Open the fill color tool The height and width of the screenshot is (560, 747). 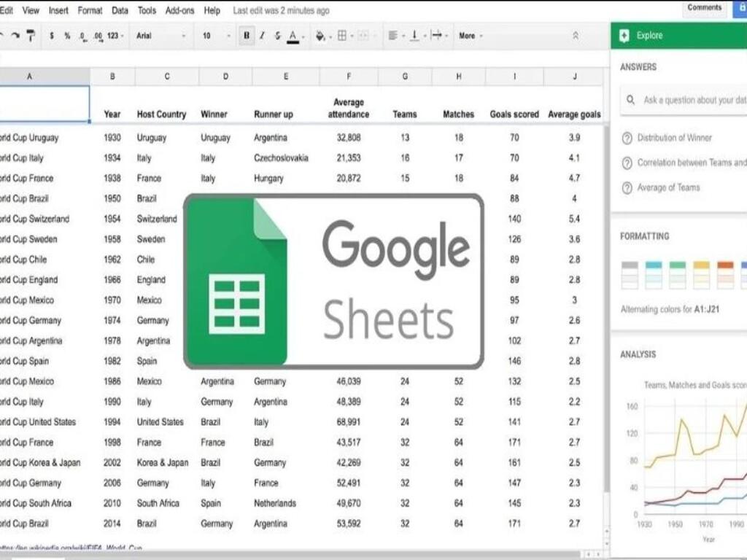tap(319, 35)
